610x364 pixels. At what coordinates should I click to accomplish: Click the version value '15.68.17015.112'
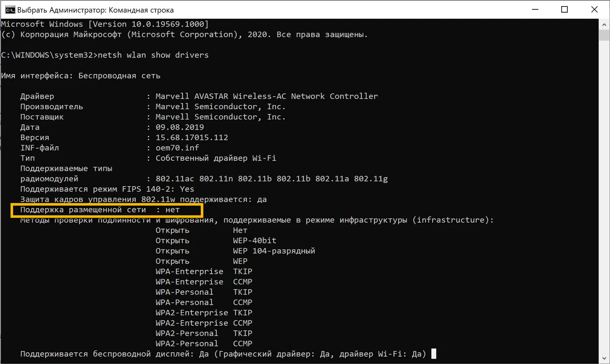pyautogui.click(x=192, y=138)
